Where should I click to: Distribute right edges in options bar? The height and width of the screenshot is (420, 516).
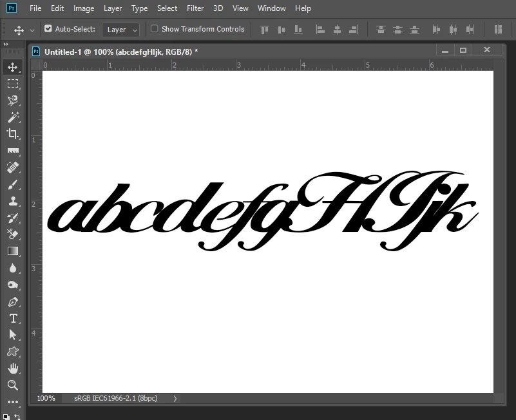[x=470, y=30]
